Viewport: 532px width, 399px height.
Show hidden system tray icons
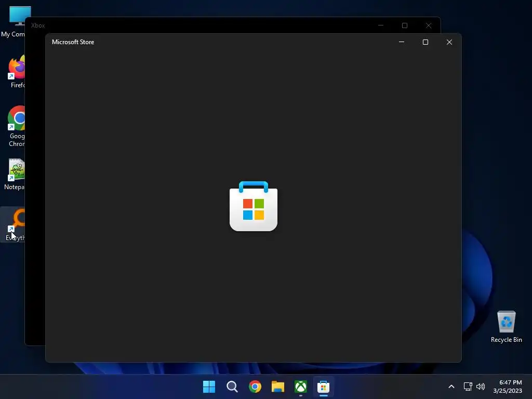click(451, 387)
